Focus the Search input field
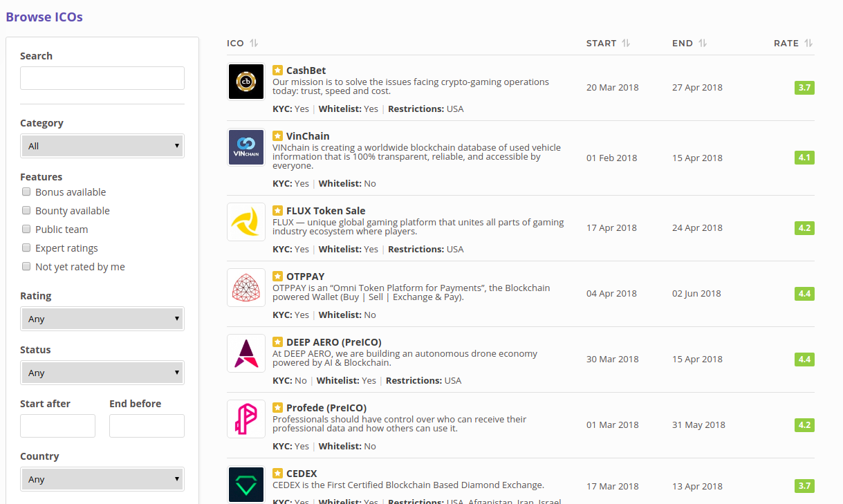The width and height of the screenshot is (843, 504). tap(102, 78)
